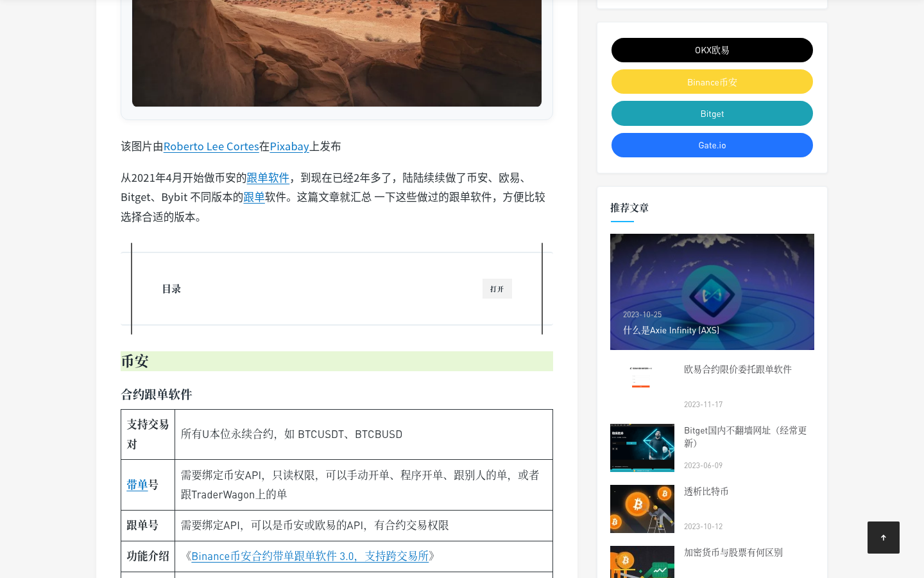Click the desert canyon image
The image size is (924, 578).
[x=337, y=53]
